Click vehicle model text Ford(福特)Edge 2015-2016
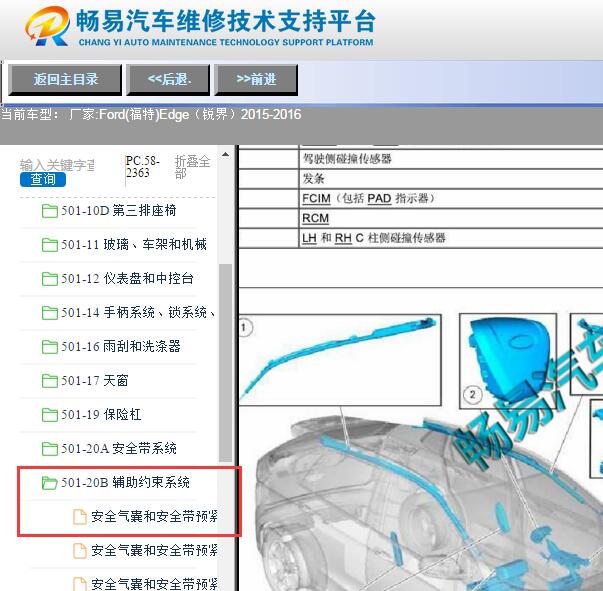The height and width of the screenshot is (591, 603). (x=200, y=115)
